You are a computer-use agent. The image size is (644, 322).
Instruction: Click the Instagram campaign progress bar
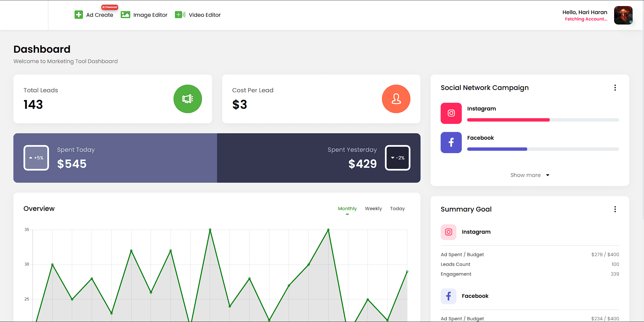(543, 120)
